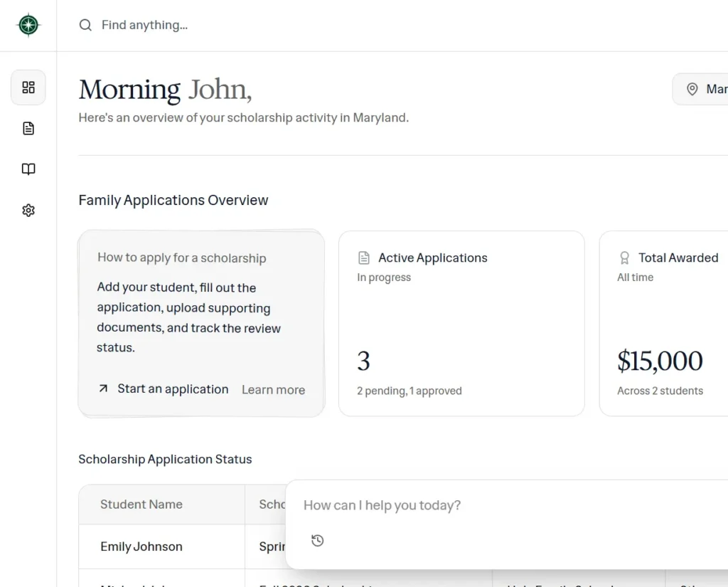Click the Active Applications card title
The height and width of the screenshot is (587, 728).
click(x=433, y=258)
